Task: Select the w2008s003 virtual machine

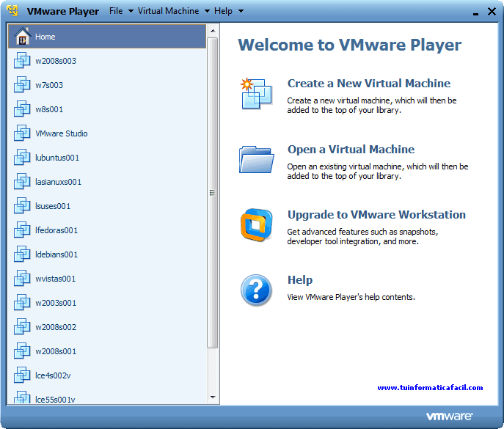Action: (x=106, y=61)
